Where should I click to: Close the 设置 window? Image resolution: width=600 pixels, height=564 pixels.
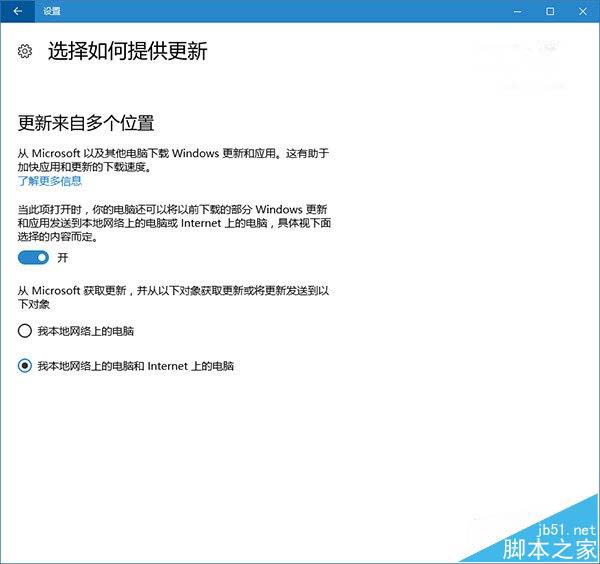[583, 11]
